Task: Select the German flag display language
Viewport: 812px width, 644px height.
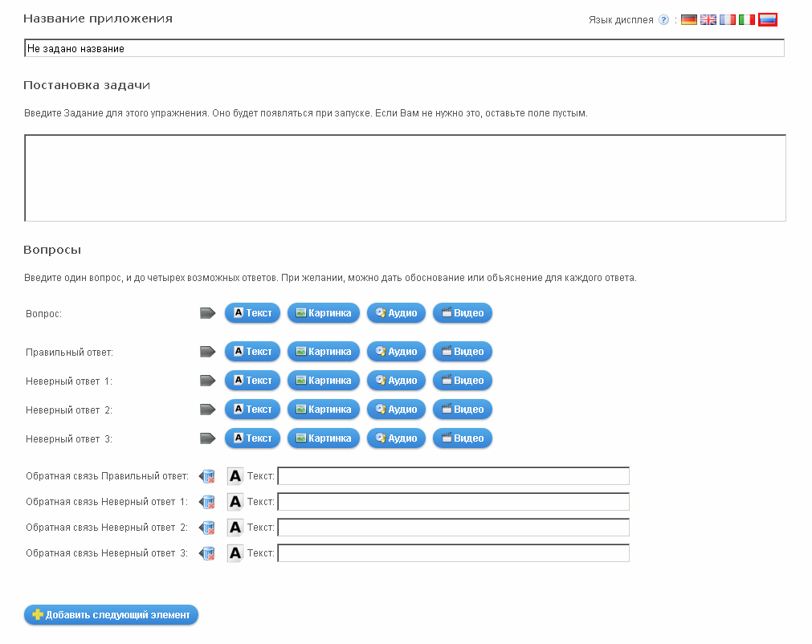Action: click(x=689, y=19)
